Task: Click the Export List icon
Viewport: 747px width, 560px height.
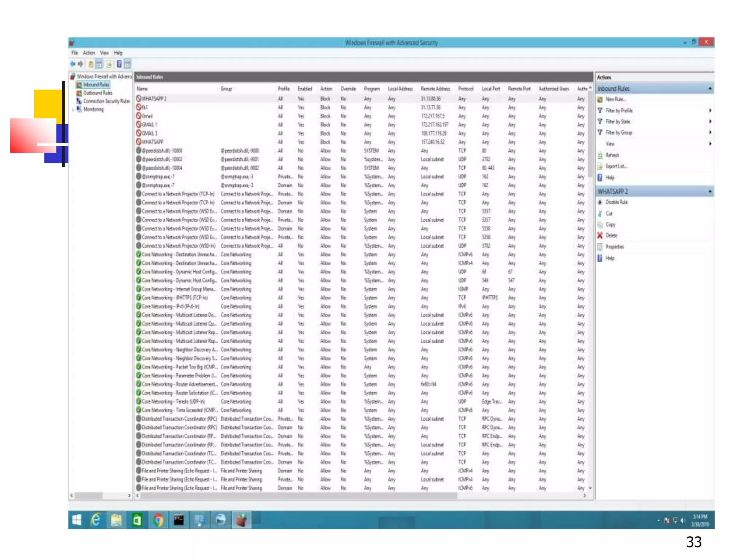Action: (x=600, y=166)
